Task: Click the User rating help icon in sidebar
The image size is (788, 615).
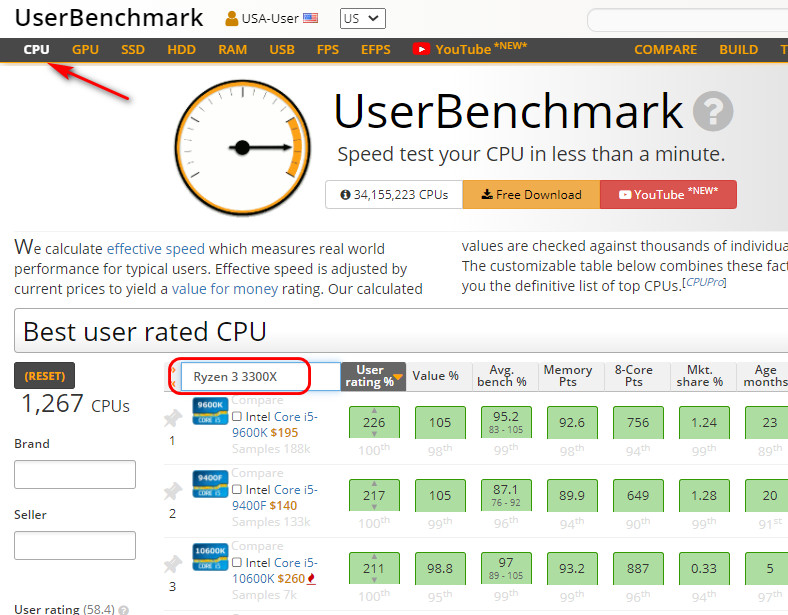Action: (124, 610)
